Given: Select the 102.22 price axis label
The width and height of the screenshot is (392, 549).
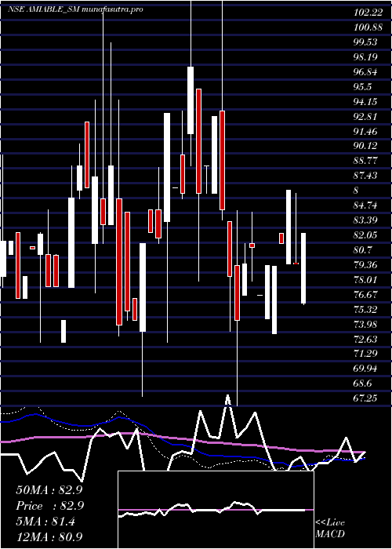Looking at the screenshot, I should pos(367,13).
